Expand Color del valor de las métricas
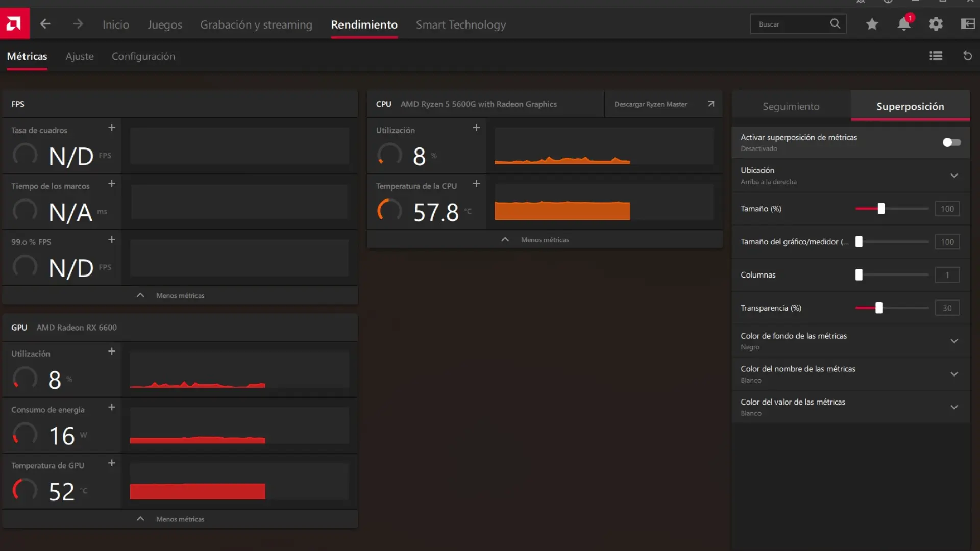 [x=953, y=407]
